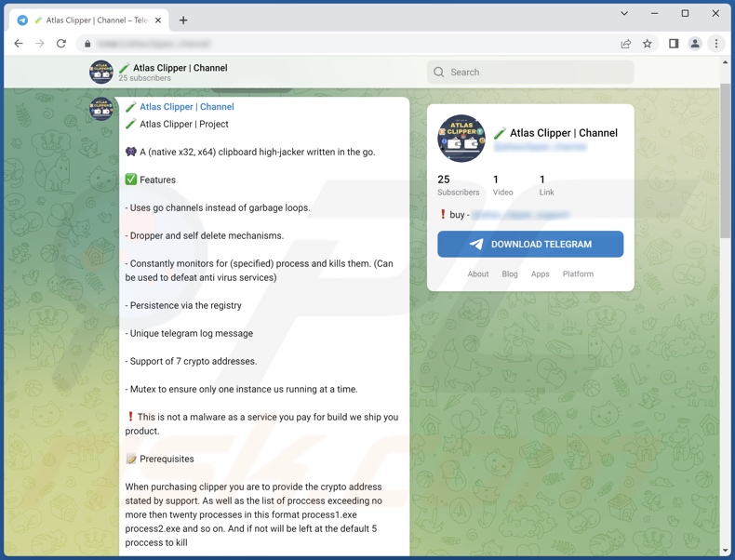Open the header channel avatar
This screenshot has width=735, height=560.
[101, 72]
